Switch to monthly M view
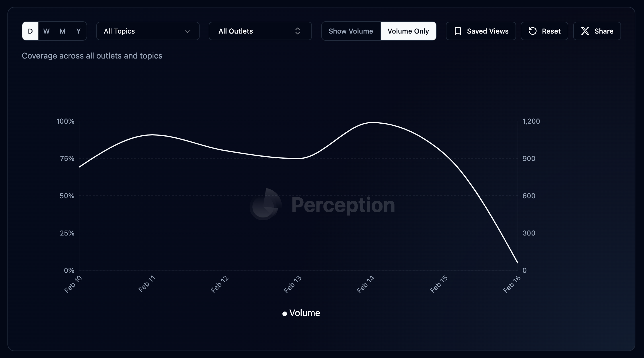 63,31
